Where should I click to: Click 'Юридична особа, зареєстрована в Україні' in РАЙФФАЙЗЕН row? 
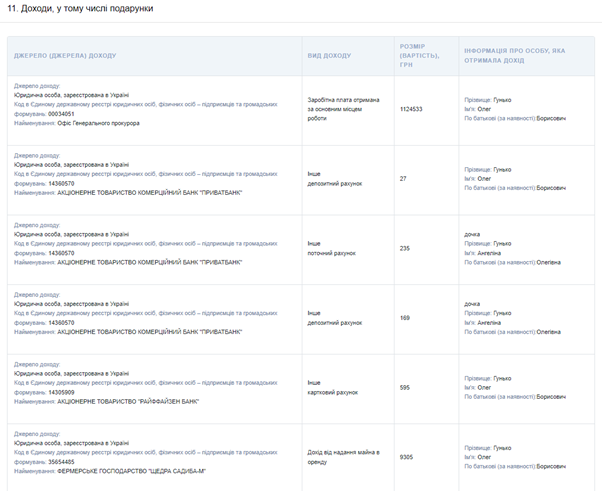click(x=71, y=374)
